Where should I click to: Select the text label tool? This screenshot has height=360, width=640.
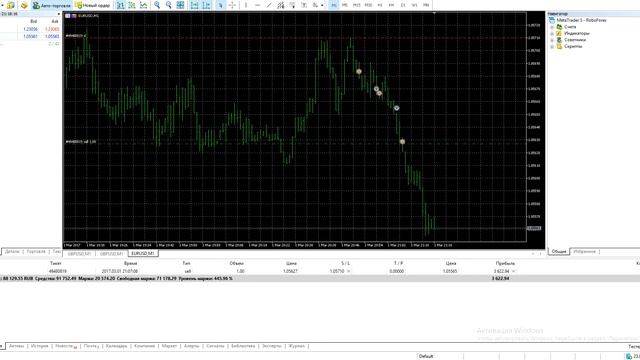pos(304,5)
